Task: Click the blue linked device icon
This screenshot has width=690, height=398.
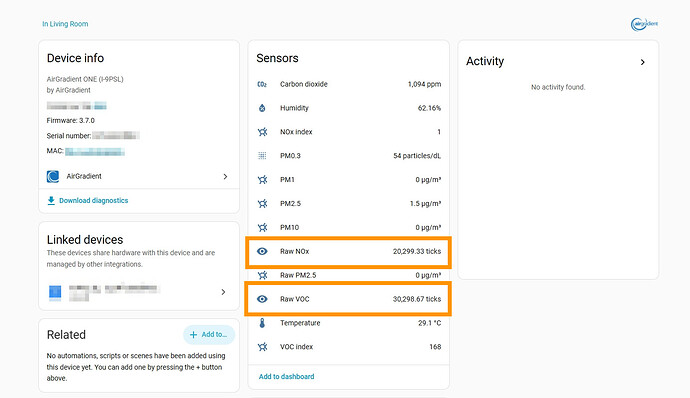Action: point(55,292)
